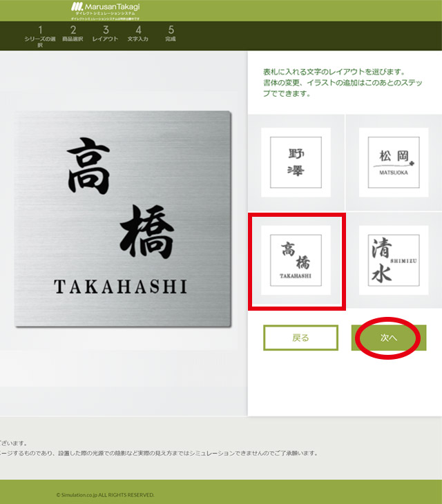Open step 4 文字入力
The height and width of the screenshot is (504, 442).
(x=138, y=35)
